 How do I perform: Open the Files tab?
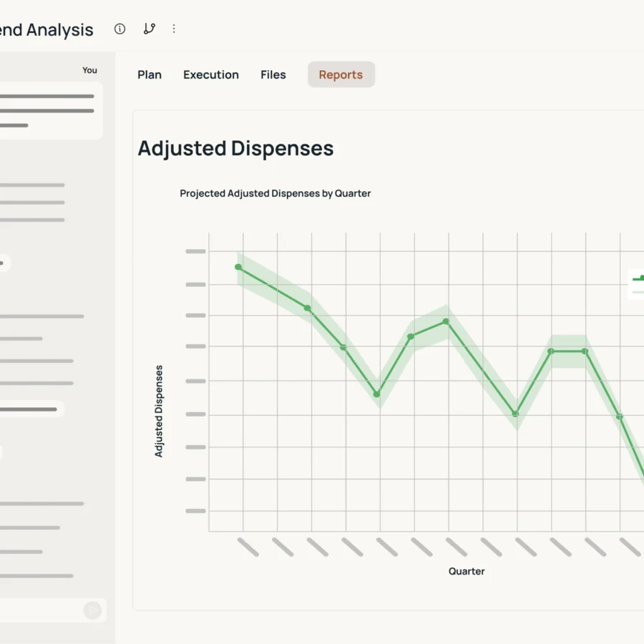[x=273, y=74]
